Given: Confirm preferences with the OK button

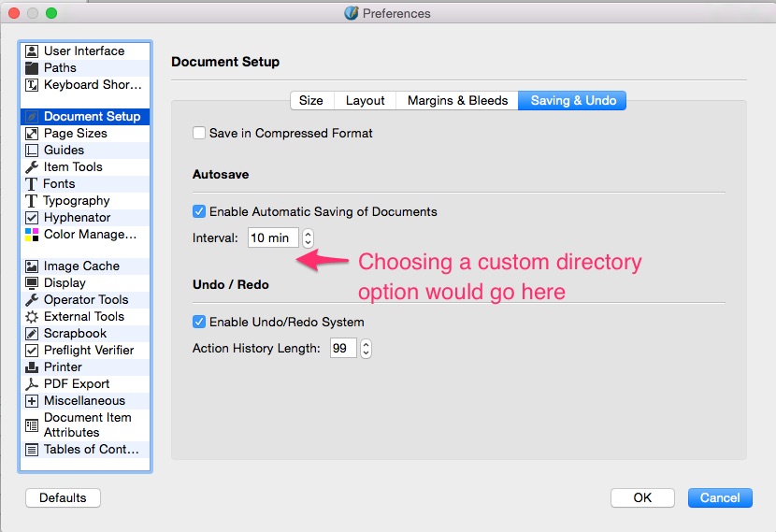Looking at the screenshot, I should (x=642, y=497).
